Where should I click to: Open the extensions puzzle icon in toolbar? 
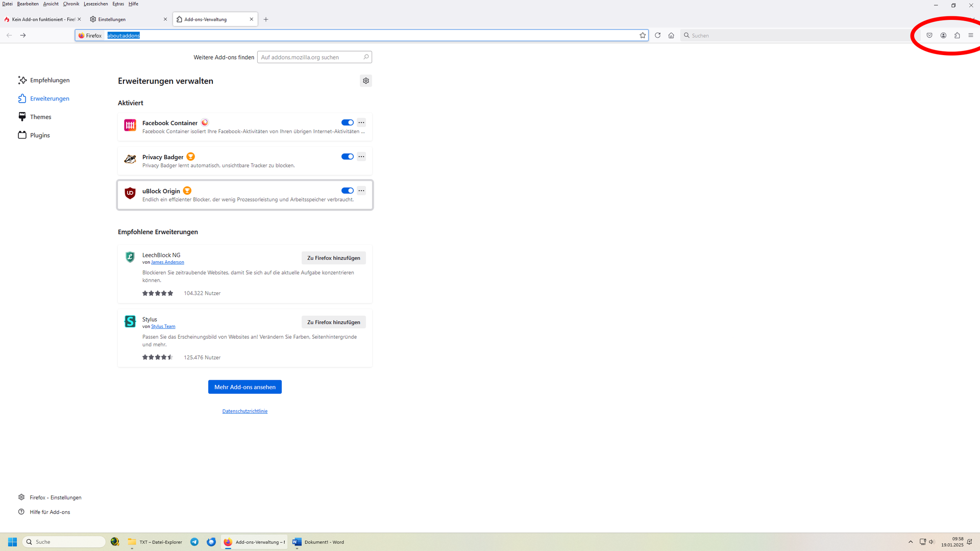957,35
